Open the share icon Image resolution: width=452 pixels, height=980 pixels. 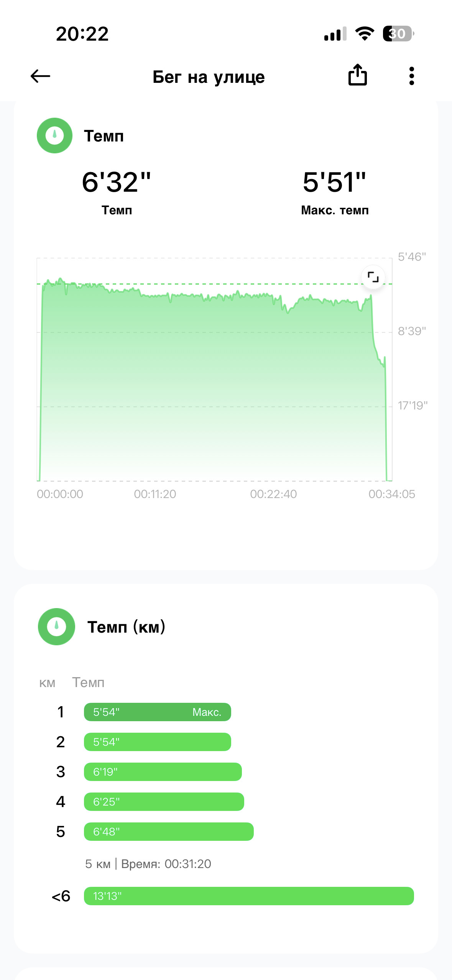(357, 74)
